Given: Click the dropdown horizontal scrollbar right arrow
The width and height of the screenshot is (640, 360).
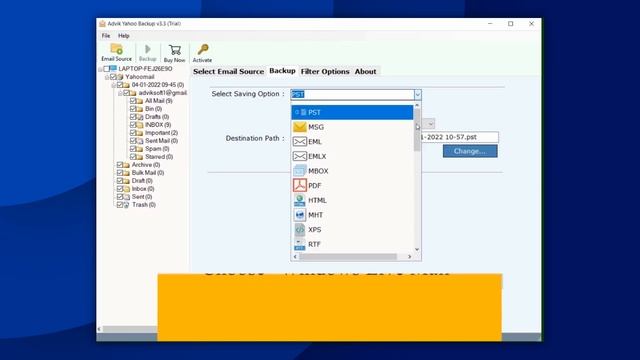Looking at the screenshot, I should pos(409,257).
